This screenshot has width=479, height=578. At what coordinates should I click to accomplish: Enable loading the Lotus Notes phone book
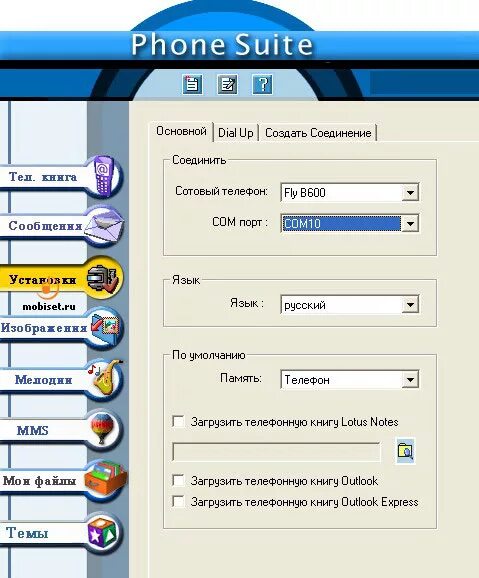(179, 421)
